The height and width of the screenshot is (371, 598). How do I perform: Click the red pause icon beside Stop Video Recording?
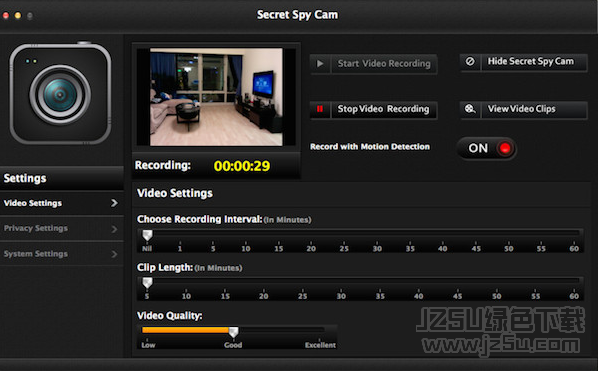click(x=320, y=109)
